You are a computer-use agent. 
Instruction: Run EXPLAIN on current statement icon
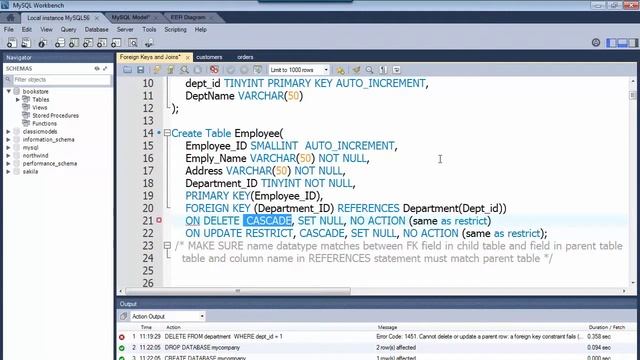[x=184, y=70]
